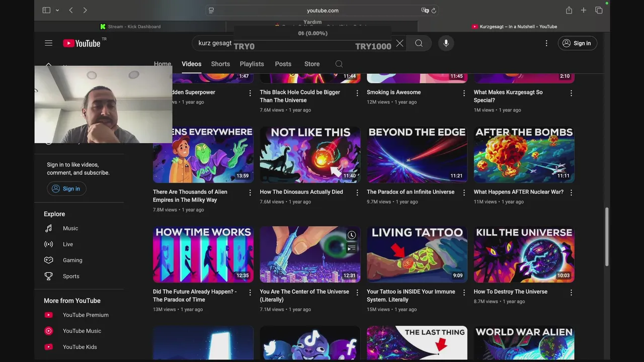The height and width of the screenshot is (362, 644).
Task: Click Safari translate icon in address bar
Action: tap(425, 10)
